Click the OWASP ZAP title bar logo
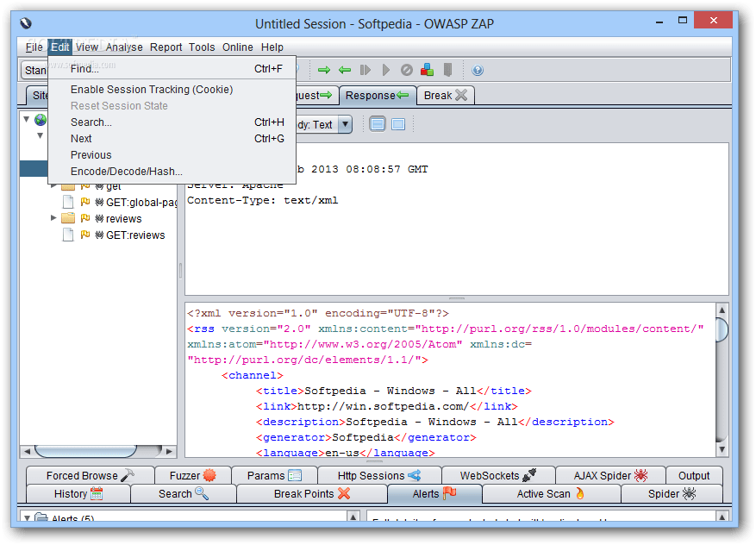Viewport: 756px width, 545px height. tap(26, 23)
